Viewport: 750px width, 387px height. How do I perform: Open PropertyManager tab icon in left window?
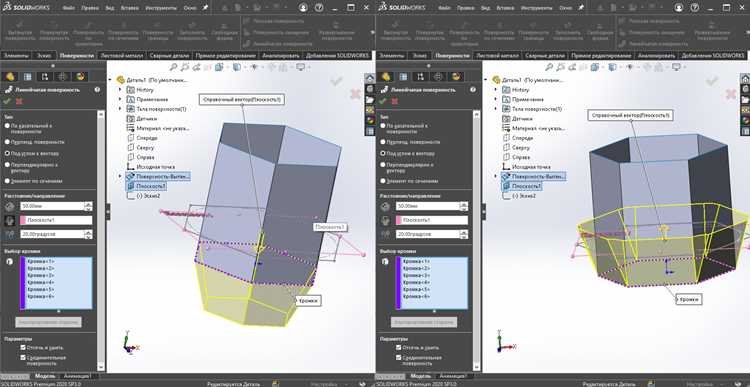28,77
